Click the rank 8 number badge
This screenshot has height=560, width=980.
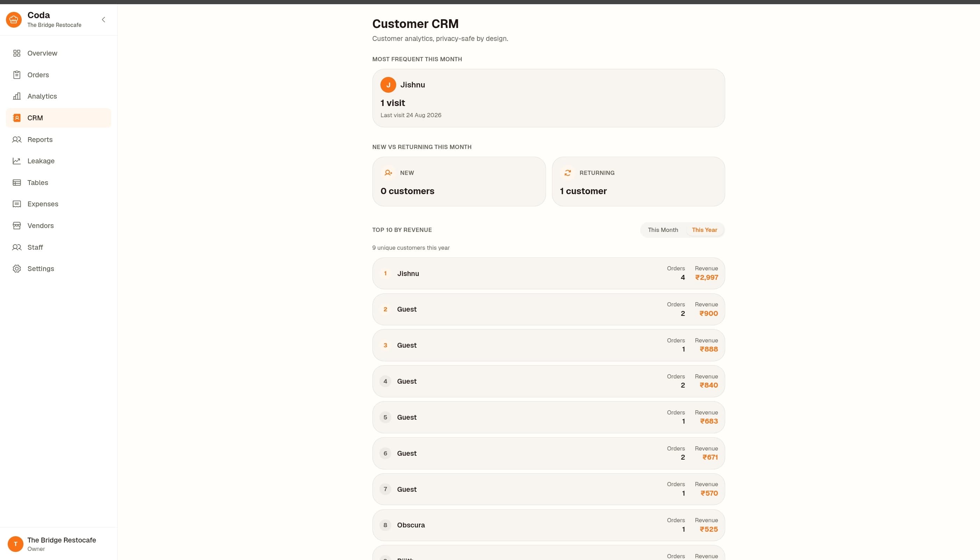coord(385,525)
